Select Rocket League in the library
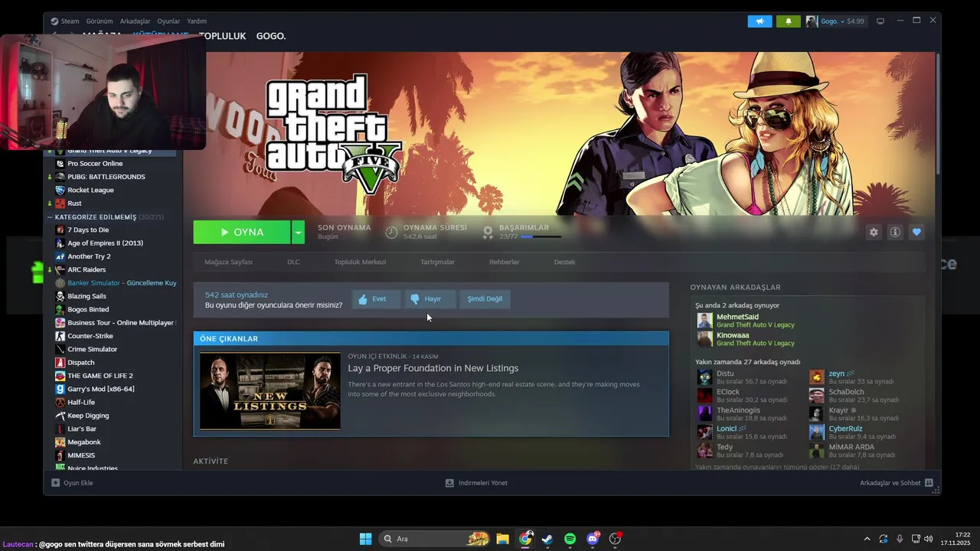This screenshot has height=551, width=980. 90,190
